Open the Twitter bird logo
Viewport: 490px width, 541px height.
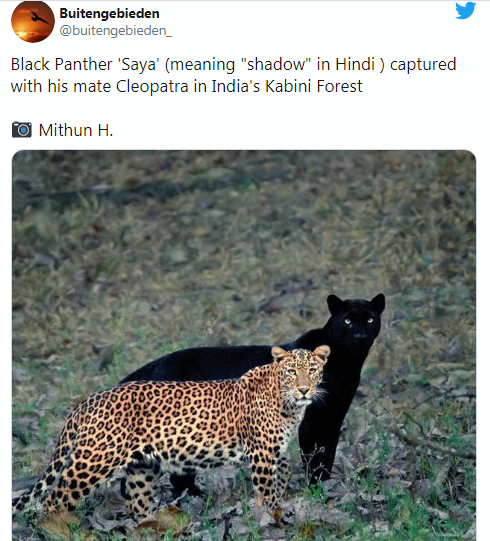(466, 11)
